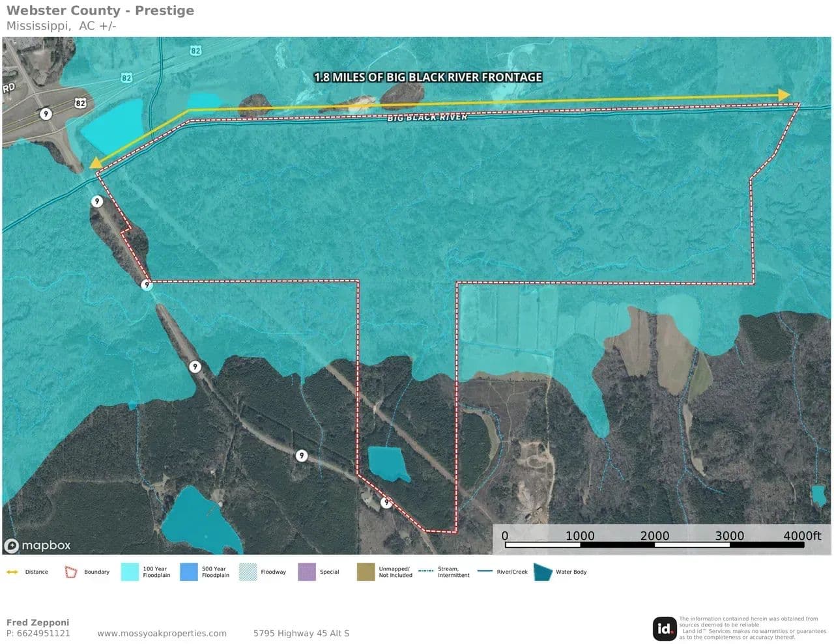Click the pond inside the property boundary
The image size is (834, 644).
click(x=388, y=463)
